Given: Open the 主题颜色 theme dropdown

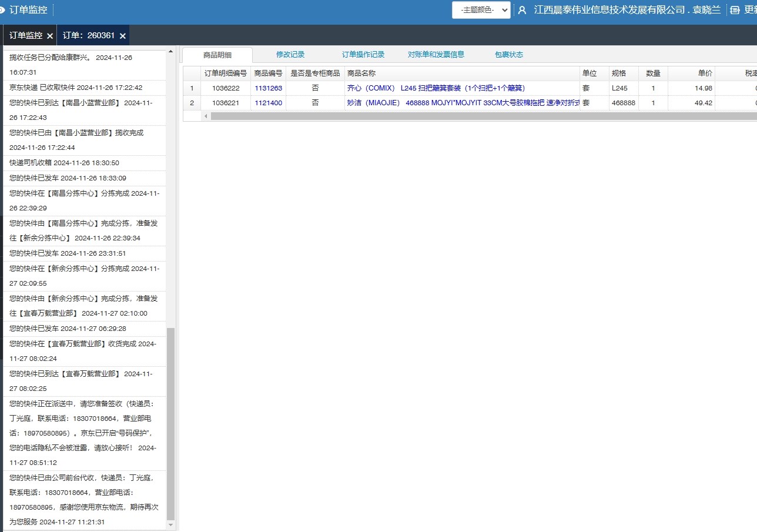Looking at the screenshot, I should (x=481, y=10).
